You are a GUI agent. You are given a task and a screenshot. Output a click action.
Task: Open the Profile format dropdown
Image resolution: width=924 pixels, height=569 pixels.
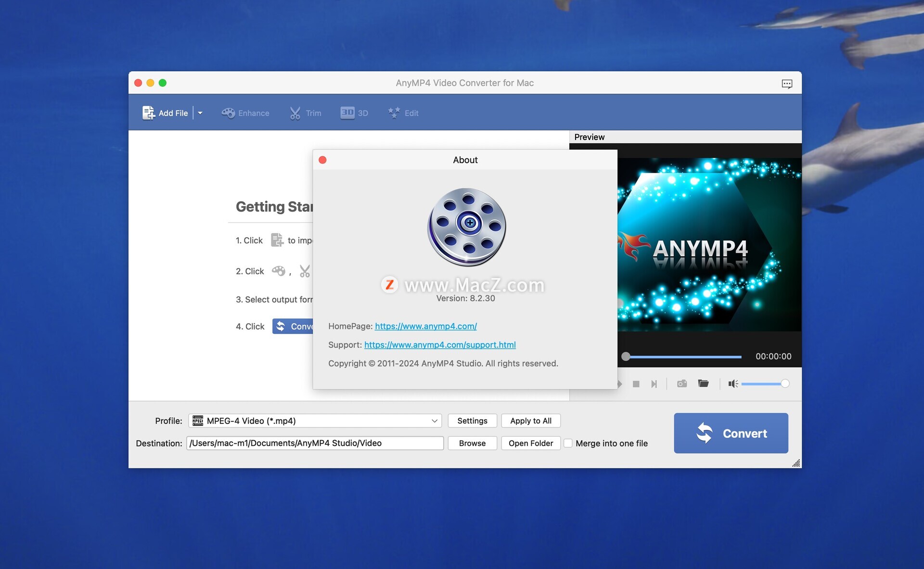point(315,421)
